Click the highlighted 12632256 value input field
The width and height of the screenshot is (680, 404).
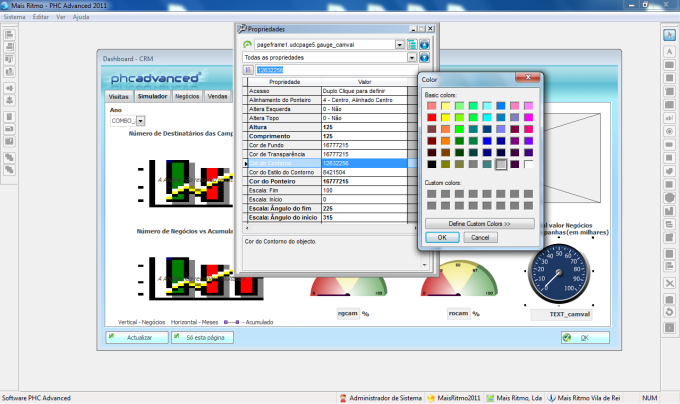335,70
